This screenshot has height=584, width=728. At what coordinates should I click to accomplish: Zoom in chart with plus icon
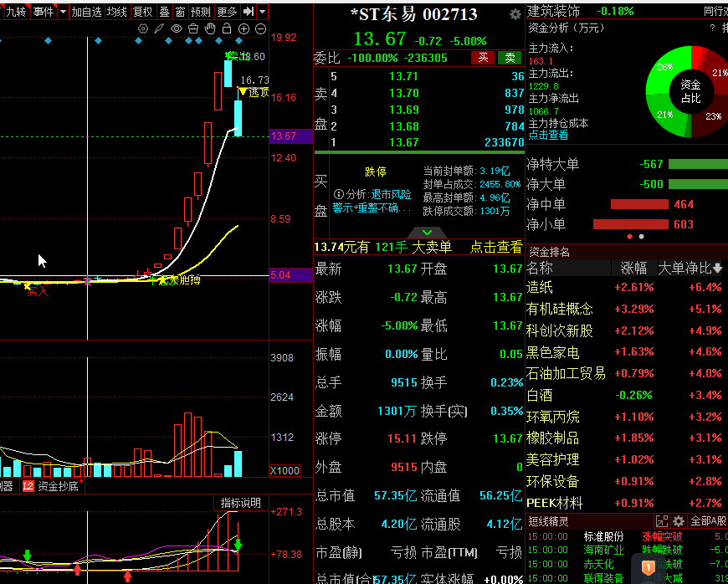click(x=244, y=28)
